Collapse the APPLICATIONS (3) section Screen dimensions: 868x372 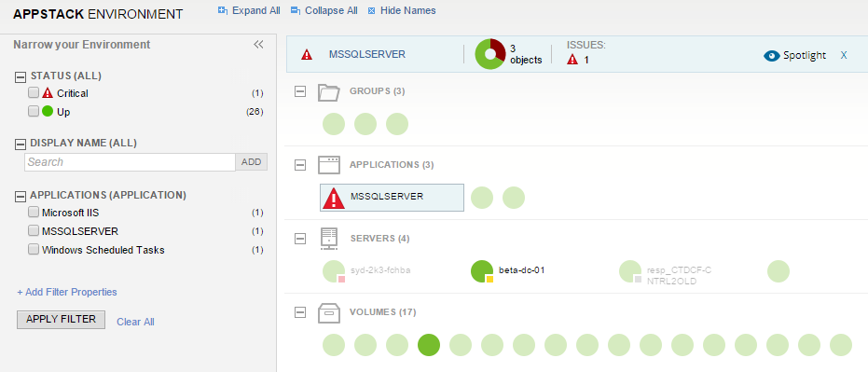coord(300,165)
